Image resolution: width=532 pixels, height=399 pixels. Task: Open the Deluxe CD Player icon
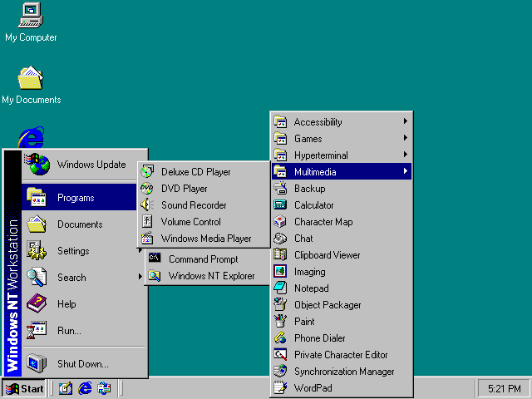tap(147, 172)
